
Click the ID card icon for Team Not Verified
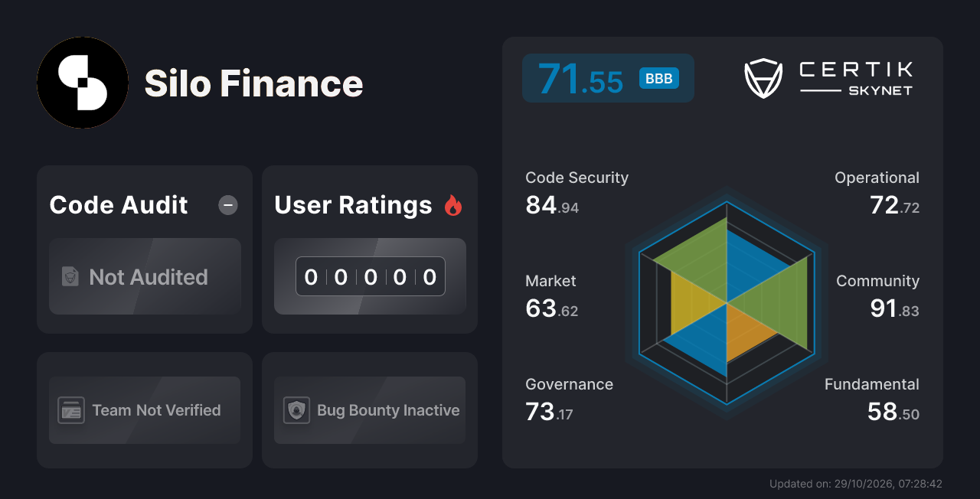[x=71, y=410]
